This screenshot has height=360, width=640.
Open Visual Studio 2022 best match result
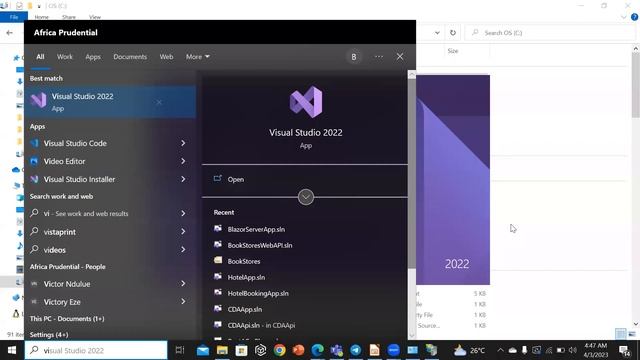coord(110,102)
